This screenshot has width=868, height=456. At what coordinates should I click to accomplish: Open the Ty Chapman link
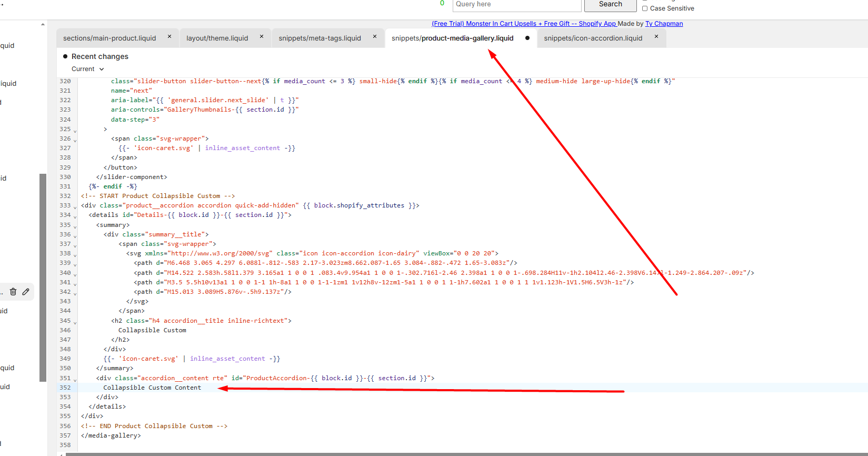click(x=664, y=24)
